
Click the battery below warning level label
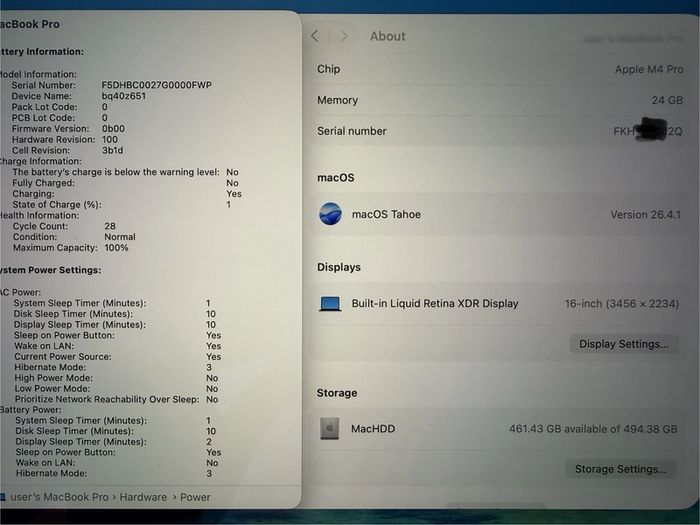coord(116,172)
